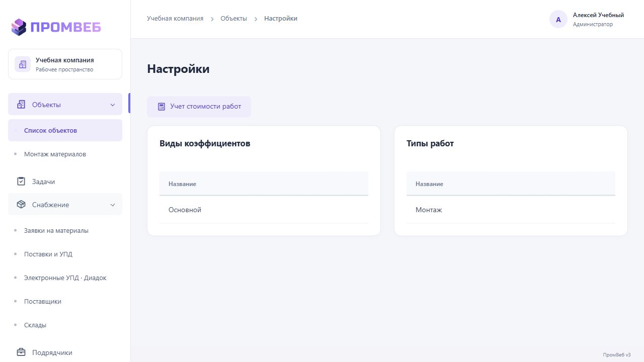Click the ПромВеб cube logo icon

19,27
